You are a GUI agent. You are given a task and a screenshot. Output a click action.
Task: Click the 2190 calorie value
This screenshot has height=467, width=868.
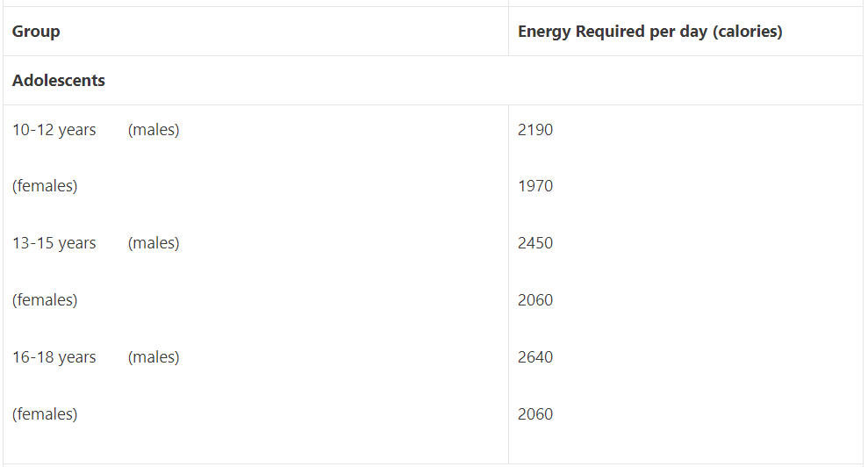click(x=535, y=130)
